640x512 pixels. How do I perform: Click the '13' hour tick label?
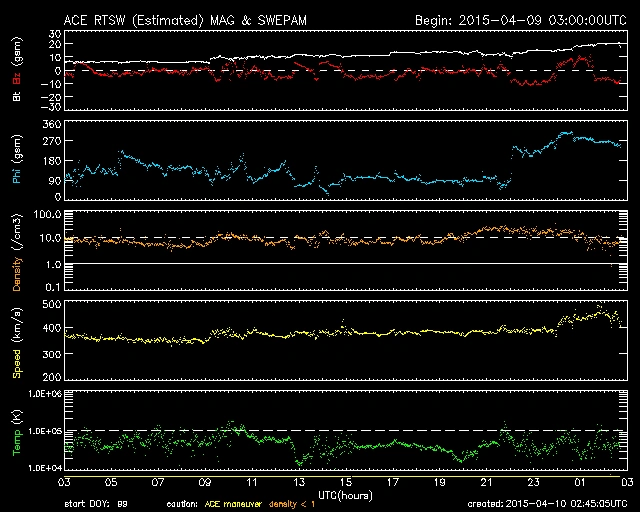tap(299, 483)
